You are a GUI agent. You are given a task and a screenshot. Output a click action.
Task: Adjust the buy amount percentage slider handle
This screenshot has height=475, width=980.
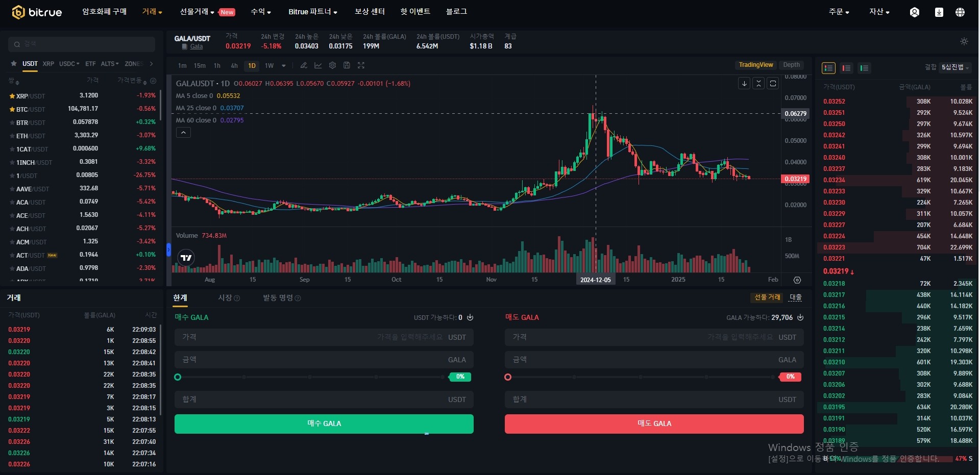[x=178, y=377]
